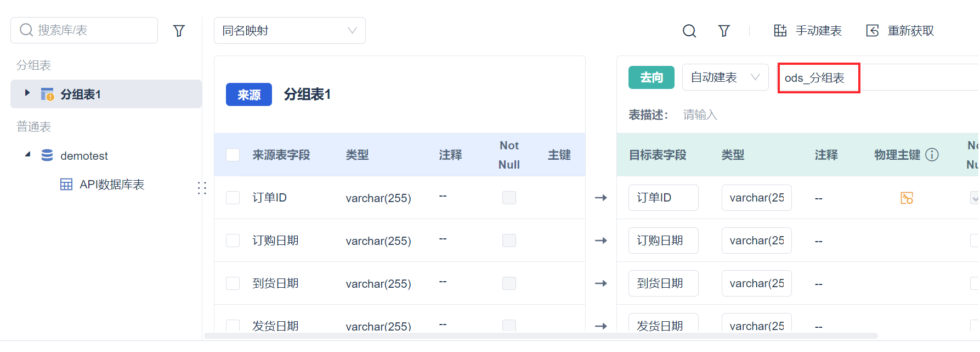Check the 订单ID source row checkbox

(x=233, y=198)
